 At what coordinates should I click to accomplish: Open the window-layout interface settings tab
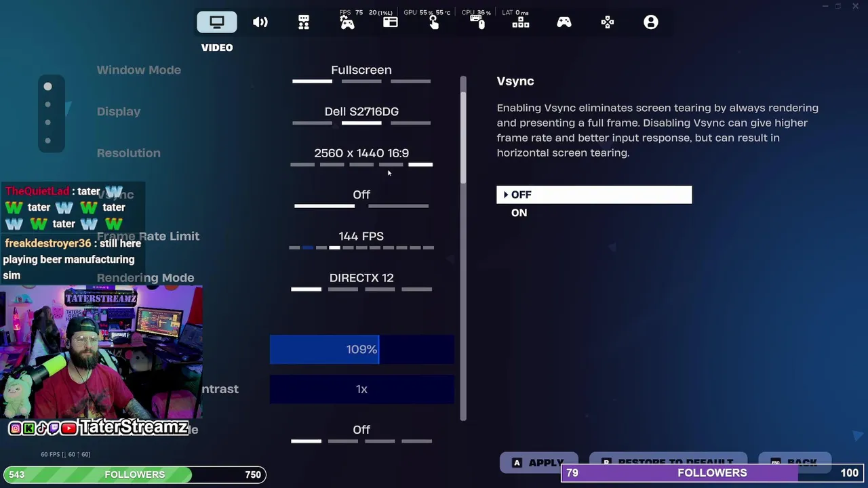(x=391, y=22)
